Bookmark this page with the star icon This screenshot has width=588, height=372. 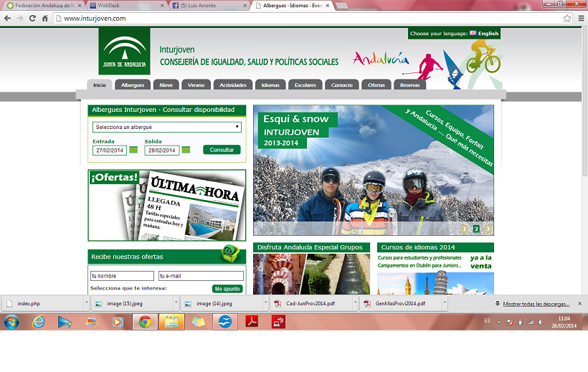tap(566, 18)
